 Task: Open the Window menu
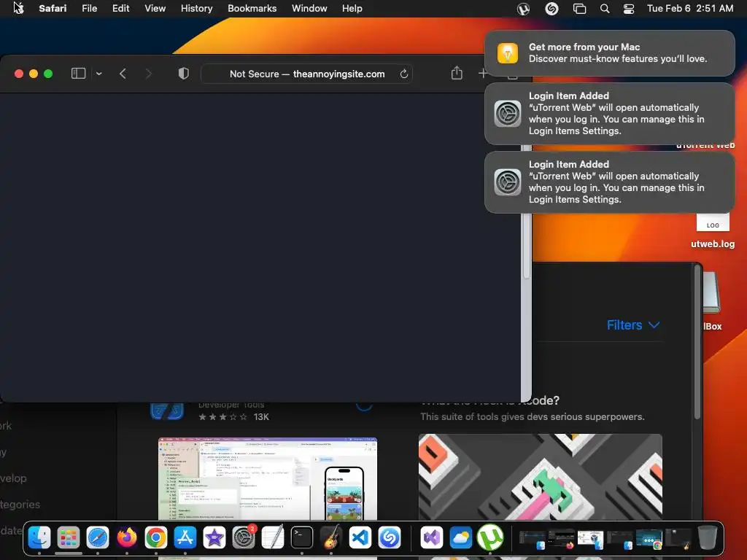(x=309, y=9)
